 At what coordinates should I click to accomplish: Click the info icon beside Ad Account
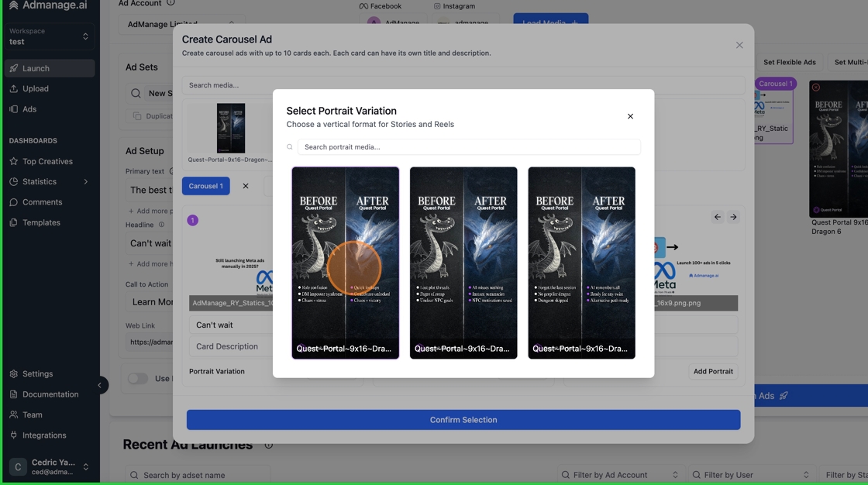(171, 3)
